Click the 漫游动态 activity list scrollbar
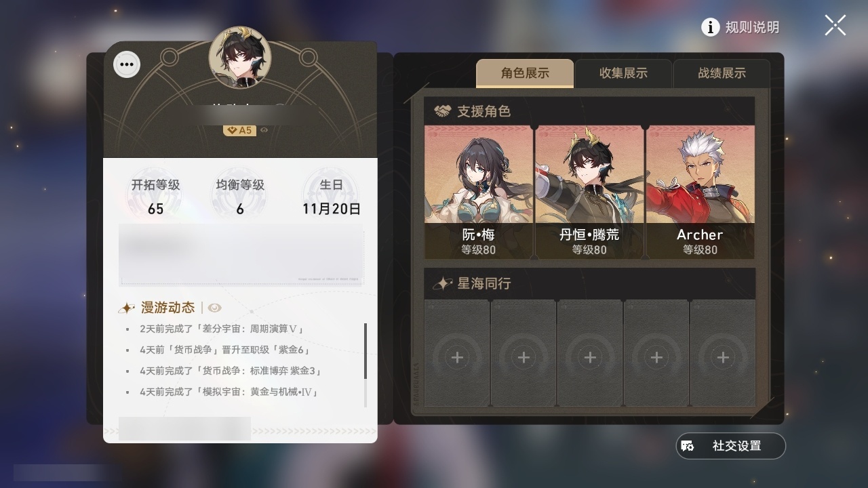Image resolution: width=868 pixels, height=488 pixels. coord(366,350)
